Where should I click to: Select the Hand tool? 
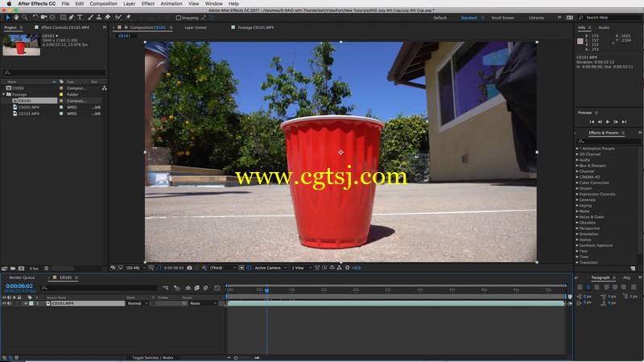coord(16,17)
